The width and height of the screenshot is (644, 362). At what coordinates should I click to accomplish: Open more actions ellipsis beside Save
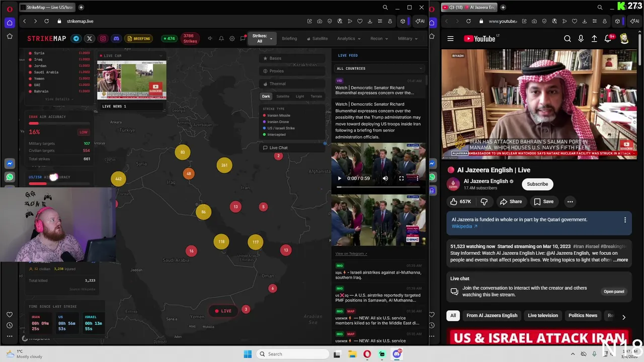(570, 202)
